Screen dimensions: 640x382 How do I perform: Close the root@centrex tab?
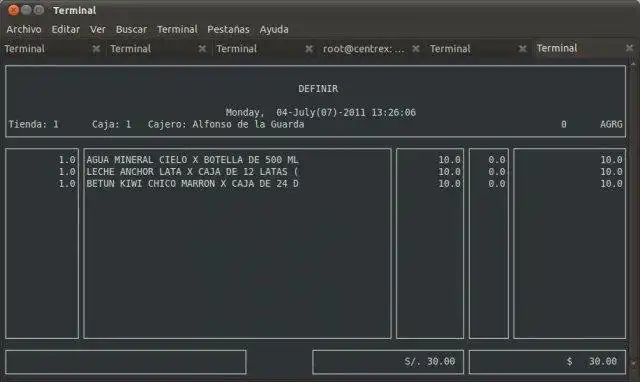[x=416, y=49]
